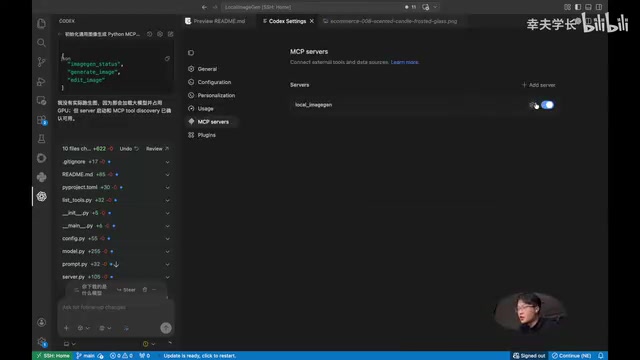The height and width of the screenshot is (360, 640).
Task: Open the Accounts icon in activity bar
Action: (41, 322)
